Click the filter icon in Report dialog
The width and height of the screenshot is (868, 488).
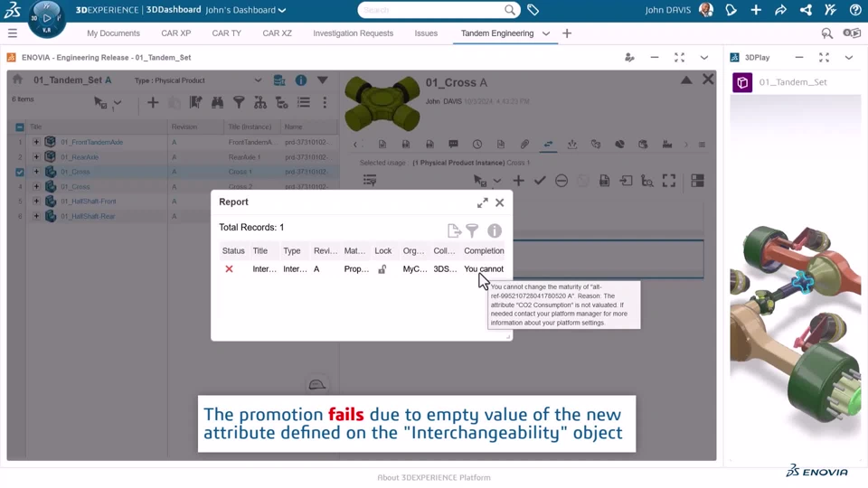pos(472,230)
